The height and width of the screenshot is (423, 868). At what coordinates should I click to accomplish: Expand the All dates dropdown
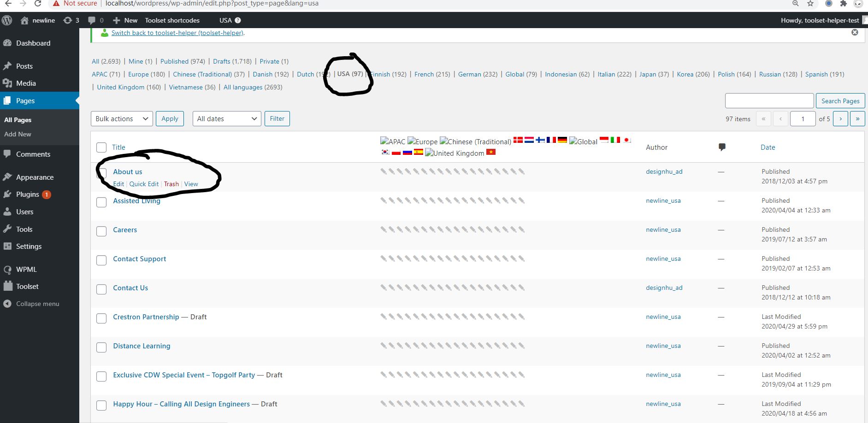[226, 118]
